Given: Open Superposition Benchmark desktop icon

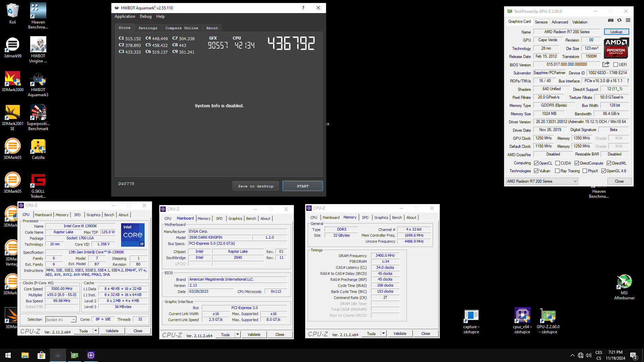Looking at the screenshot, I should 38,117.
